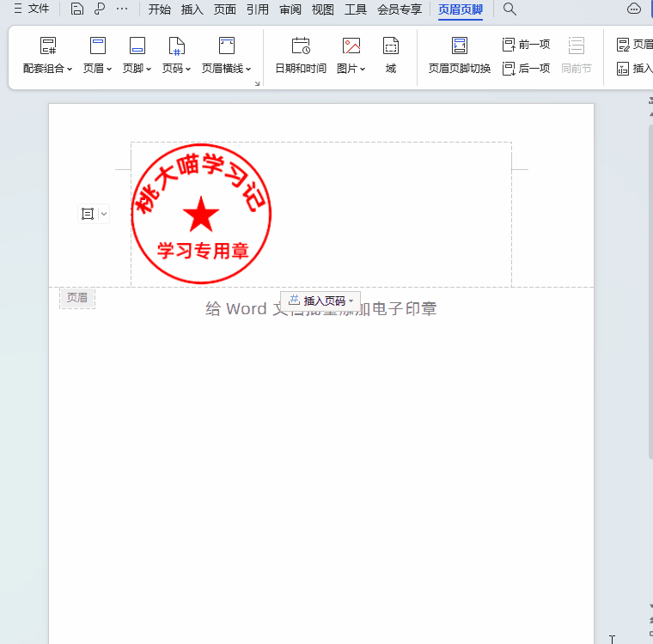Expand the 页码 page number dropdown

(177, 68)
